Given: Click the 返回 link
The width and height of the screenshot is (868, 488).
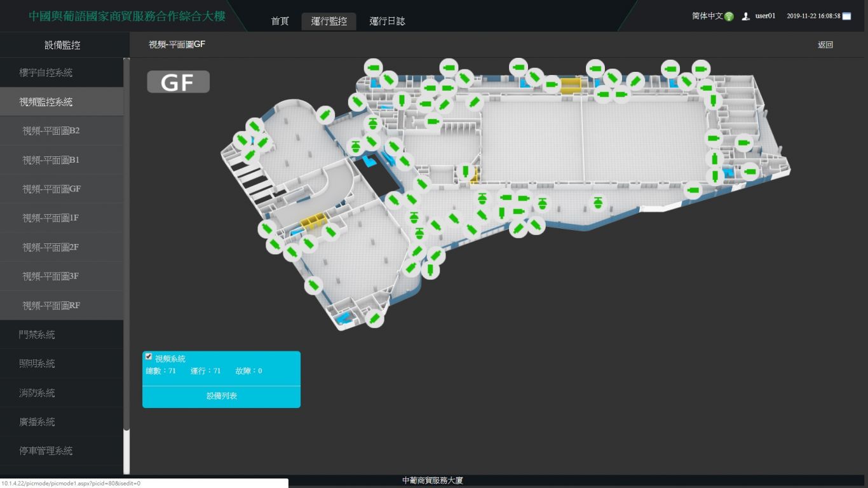Looking at the screenshot, I should click(825, 45).
